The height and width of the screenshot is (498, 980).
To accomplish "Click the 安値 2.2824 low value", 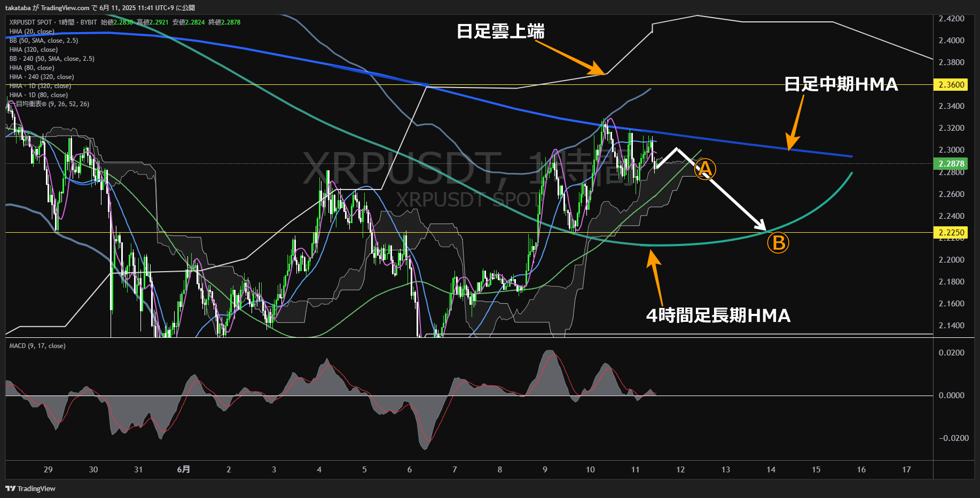I will [189, 22].
